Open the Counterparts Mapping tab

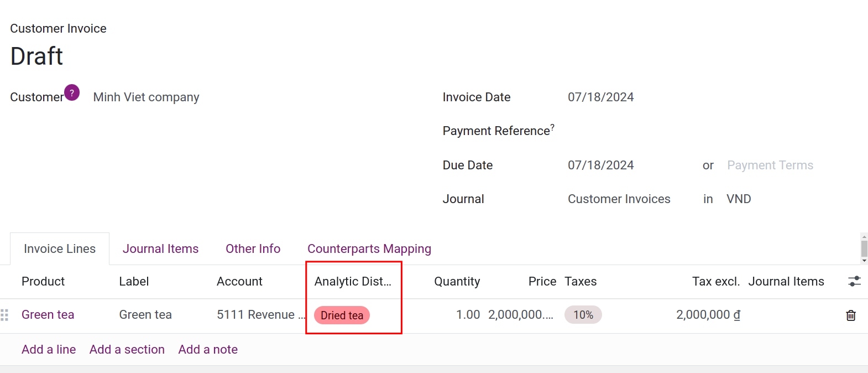[x=369, y=248]
